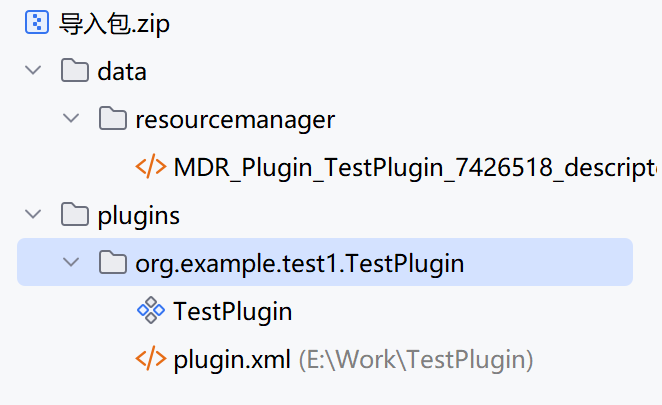The image size is (662, 405).
Task: Click the TestPlugin module diamond icon
Action: click(x=151, y=311)
